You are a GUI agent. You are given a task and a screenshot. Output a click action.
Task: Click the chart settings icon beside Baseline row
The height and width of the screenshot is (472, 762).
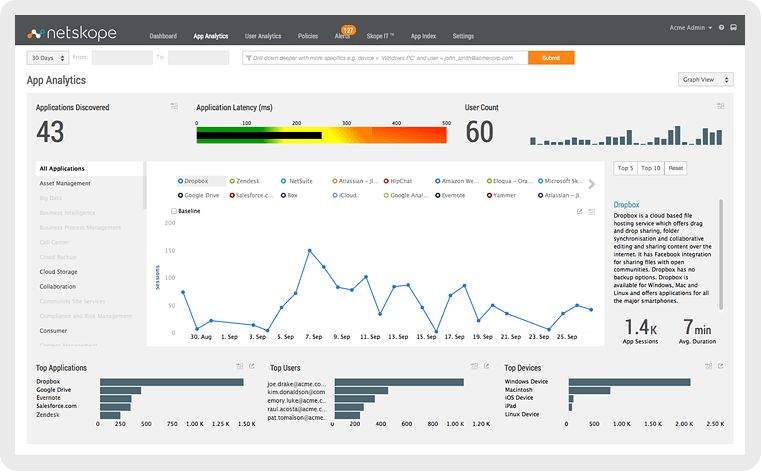[x=591, y=212]
